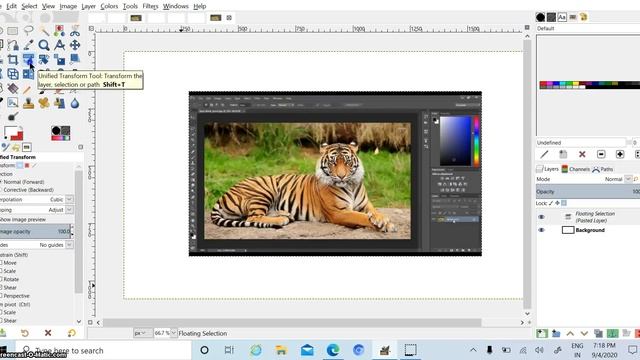The width and height of the screenshot is (640, 360).
Task: Toggle Show image preview option
Action: coord(23,220)
